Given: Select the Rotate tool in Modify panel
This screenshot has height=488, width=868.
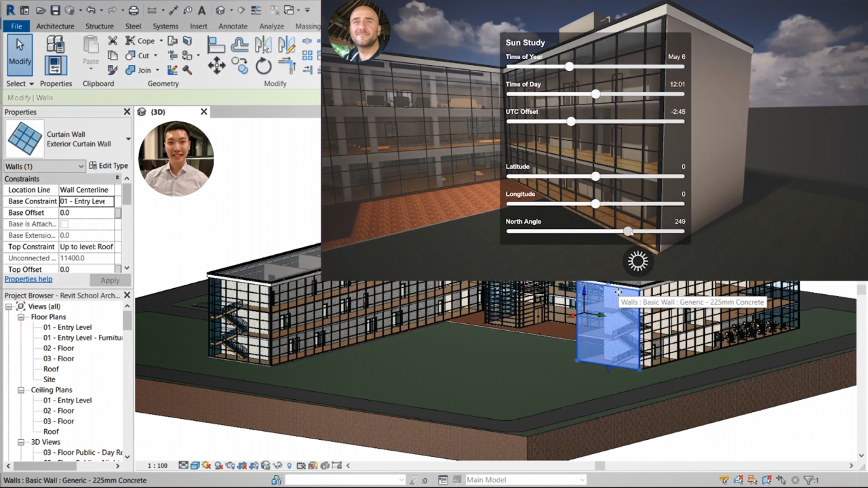Looking at the screenshot, I should point(264,66).
